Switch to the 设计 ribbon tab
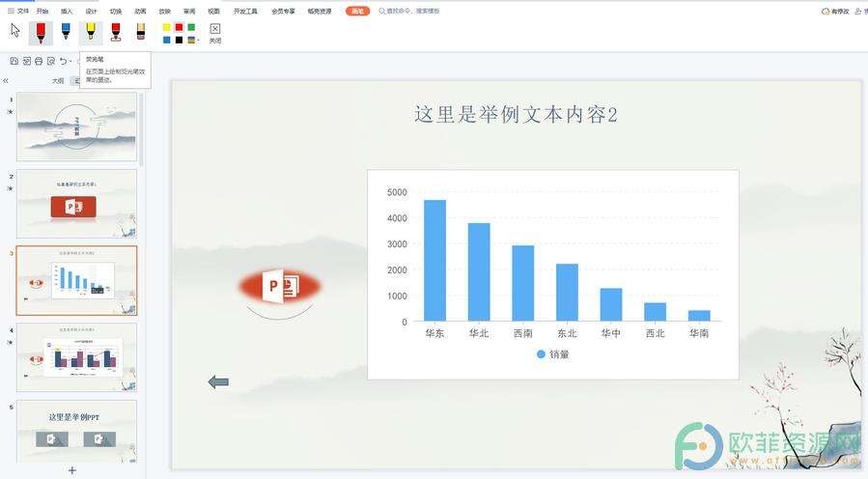The height and width of the screenshot is (479, 868). point(92,11)
